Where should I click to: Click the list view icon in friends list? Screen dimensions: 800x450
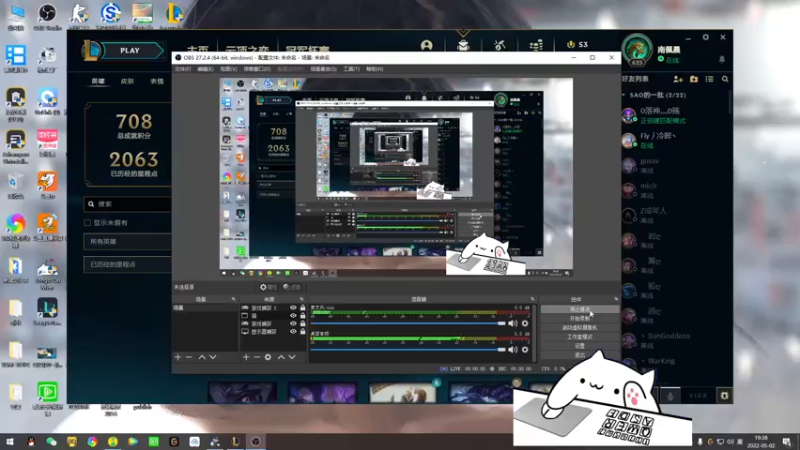[709, 79]
